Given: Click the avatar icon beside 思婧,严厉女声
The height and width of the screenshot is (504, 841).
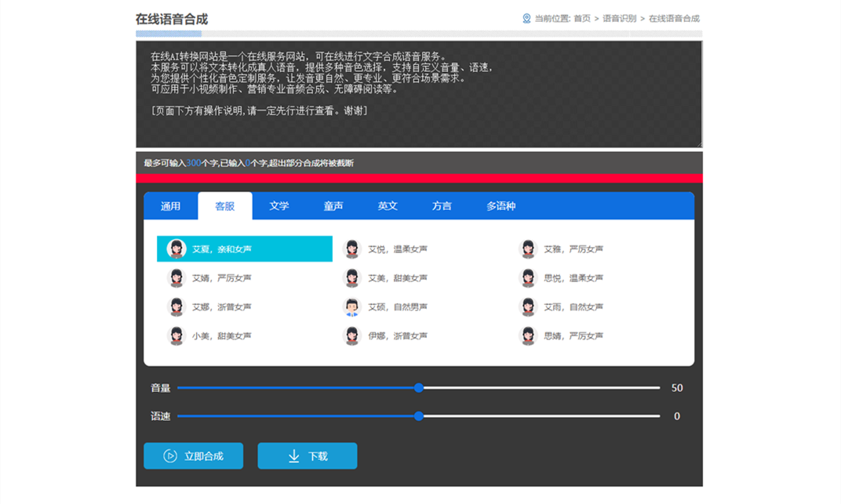Looking at the screenshot, I should click(x=528, y=336).
